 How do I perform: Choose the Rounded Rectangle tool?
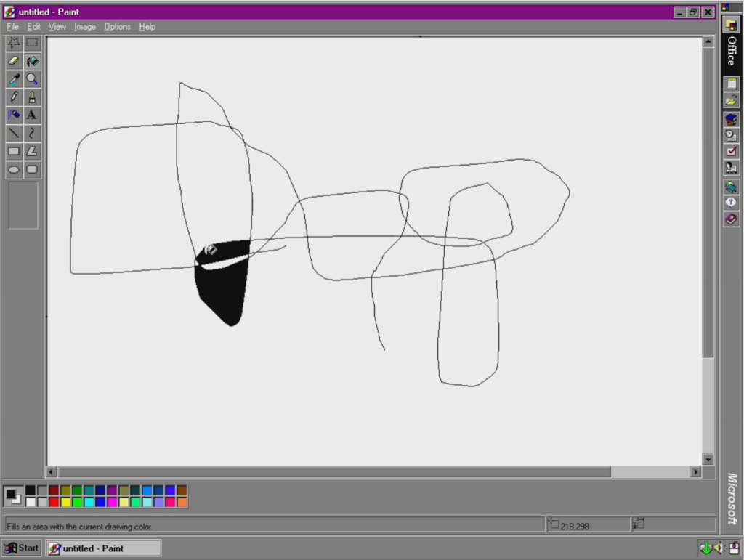(x=32, y=170)
